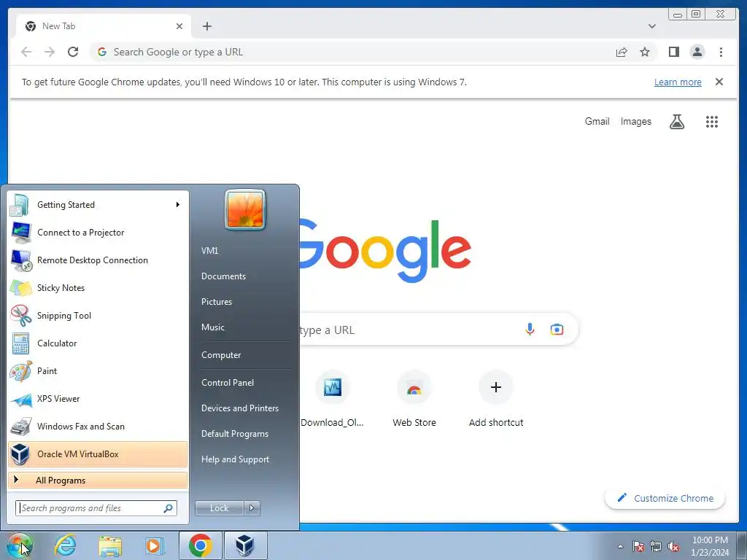Open Chrome tab search dropdown

pos(652,26)
